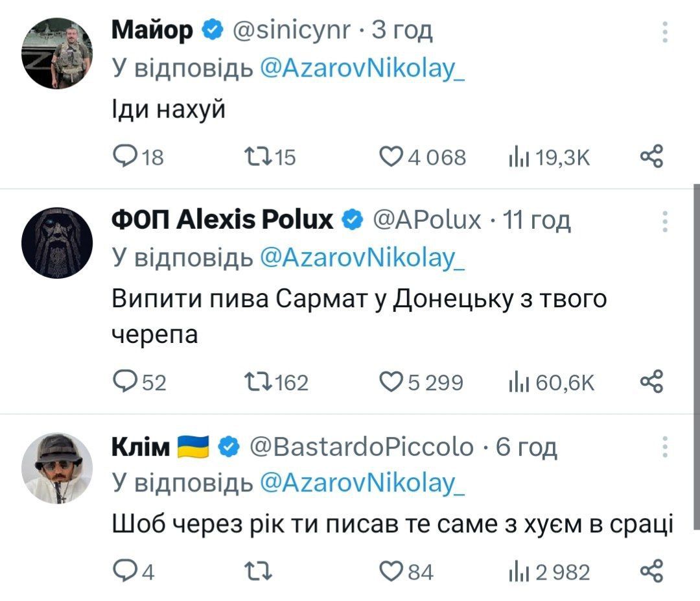Open Майор's profile picture

click(x=57, y=53)
